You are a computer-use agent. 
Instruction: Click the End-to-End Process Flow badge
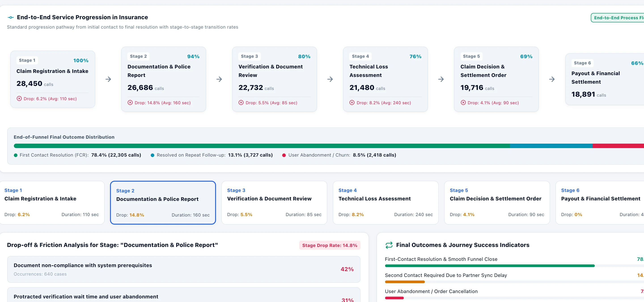tap(617, 18)
